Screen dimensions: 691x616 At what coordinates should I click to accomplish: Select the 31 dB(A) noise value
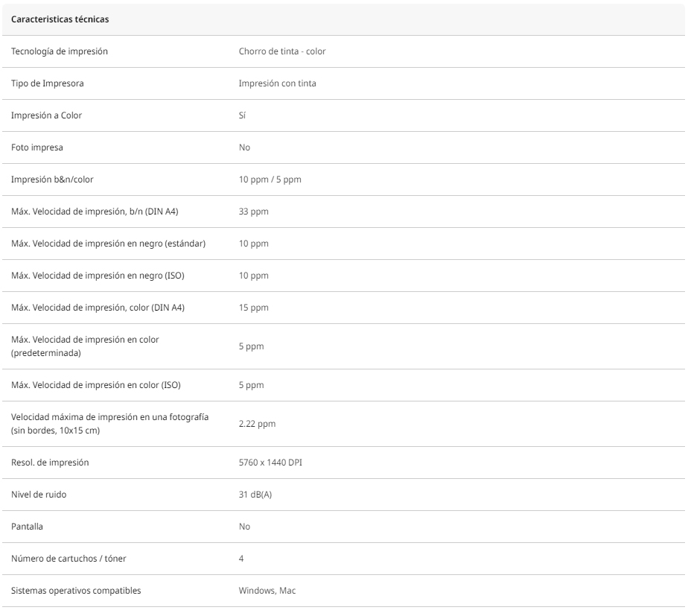[255, 495]
